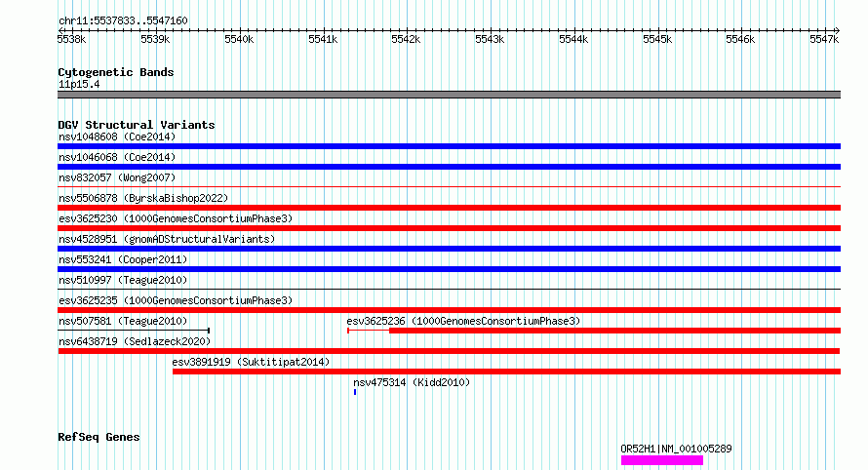The image size is (868, 470).
Task: Open the nsv510997 (Teague2010) label
Action: (123, 280)
